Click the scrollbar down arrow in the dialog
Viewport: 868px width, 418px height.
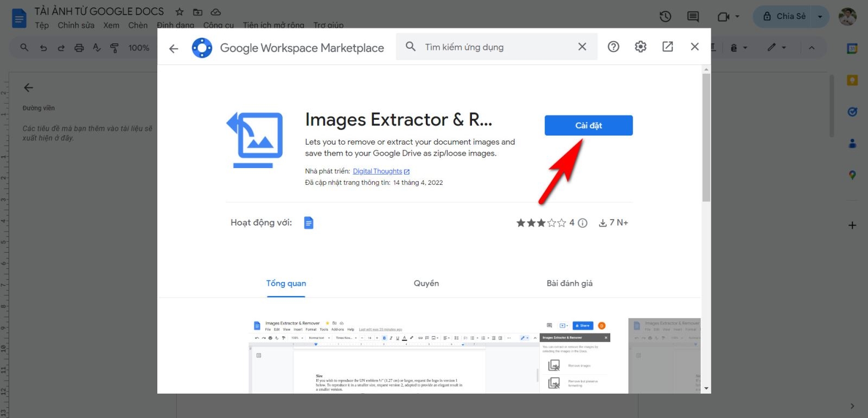(706, 389)
